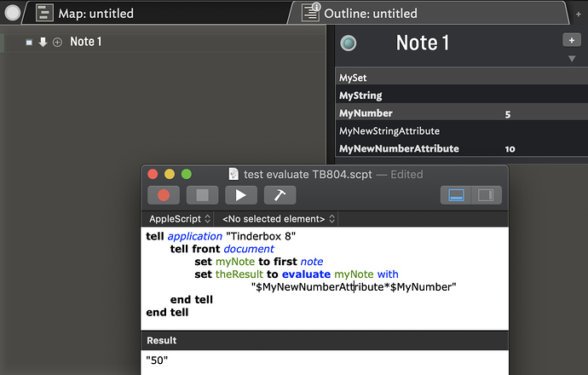Click the down arrow icon beside Note 1
Screen dimensions: 588x375
click(x=43, y=42)
